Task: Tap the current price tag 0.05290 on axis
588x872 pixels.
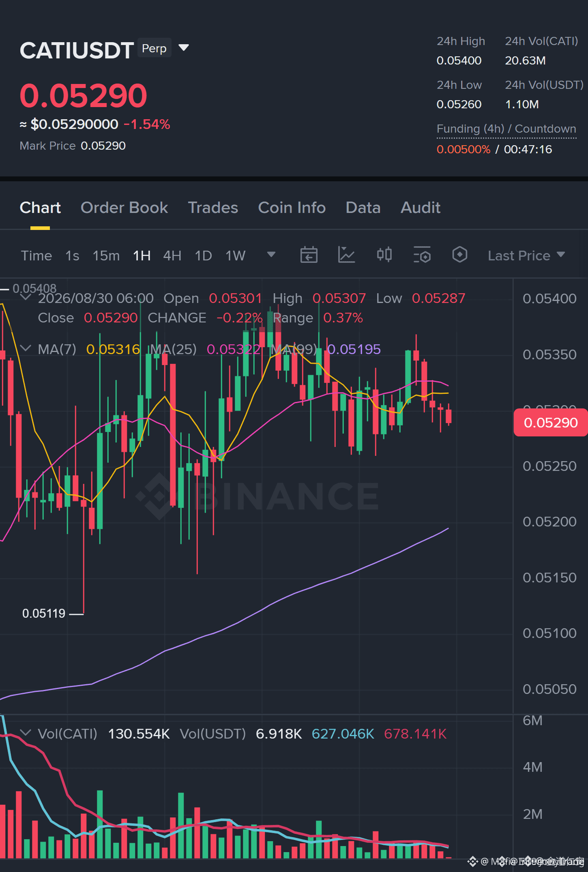Action: coord(551,423)
